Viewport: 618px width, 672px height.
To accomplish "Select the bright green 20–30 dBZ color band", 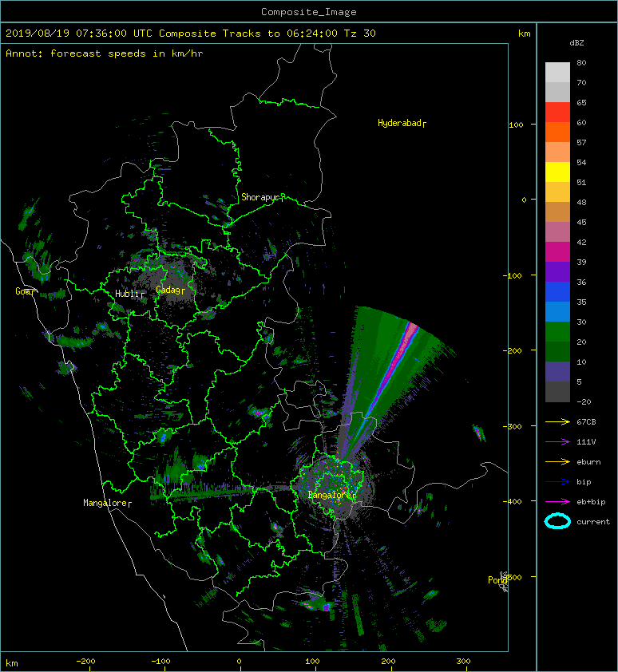I will [557, 332].
